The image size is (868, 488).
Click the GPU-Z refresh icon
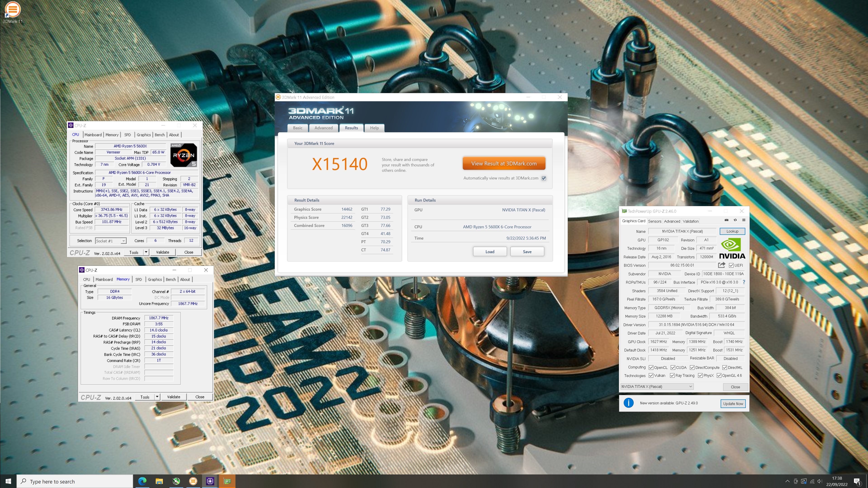click(735, 220)
